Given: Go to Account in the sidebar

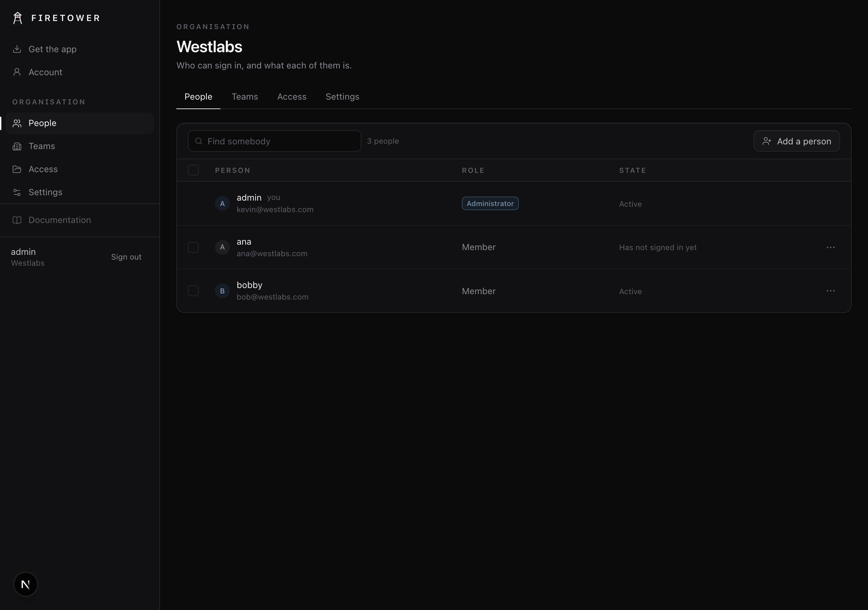Looking at the screenshot, I should tap(79, 72).
